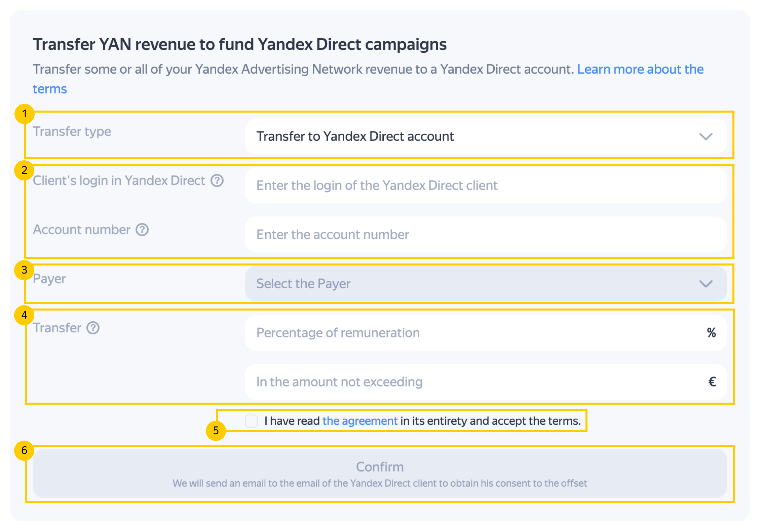Open the Learn more about the terms link
The height and width of the screenshot is (532, 760).
tap(640, 70)
